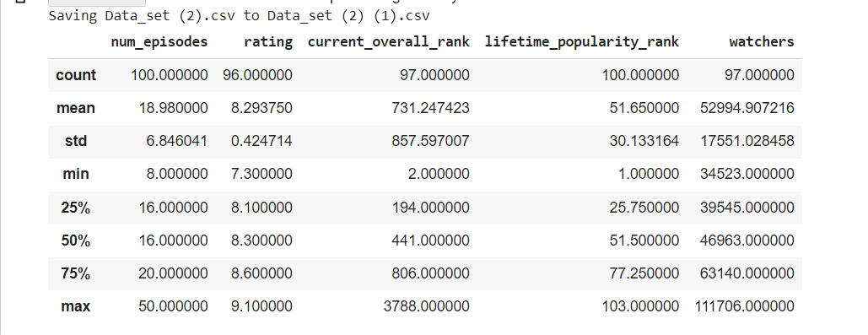The width and height of the screenshot is (868, 335).
Task: Click min num_episodes value 8.000000
Action: 177,175
